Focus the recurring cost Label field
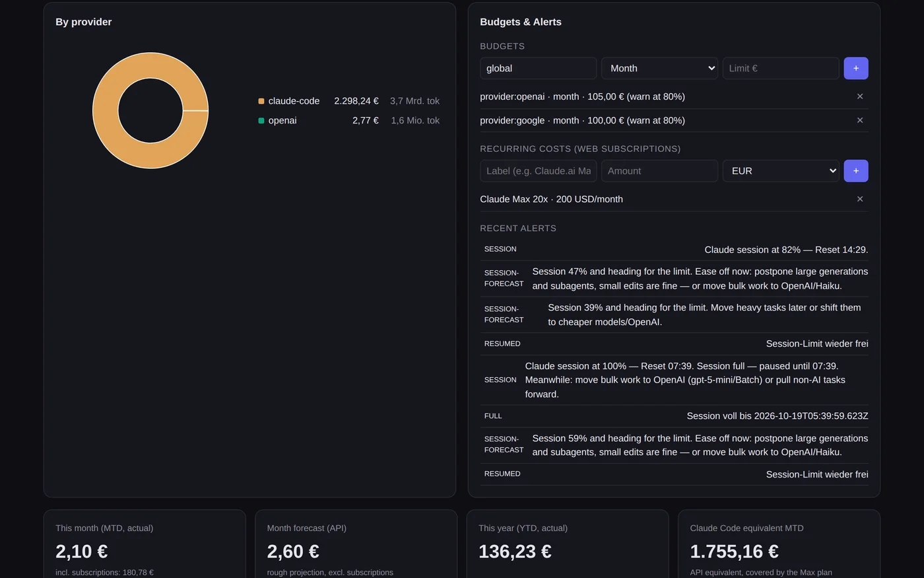924x578 pixels. 538,170
